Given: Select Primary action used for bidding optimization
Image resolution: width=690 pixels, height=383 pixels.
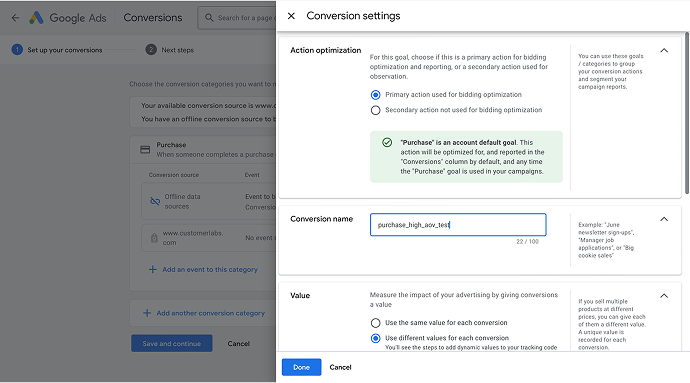Looking at the screenshot, I should click(375, 95).
